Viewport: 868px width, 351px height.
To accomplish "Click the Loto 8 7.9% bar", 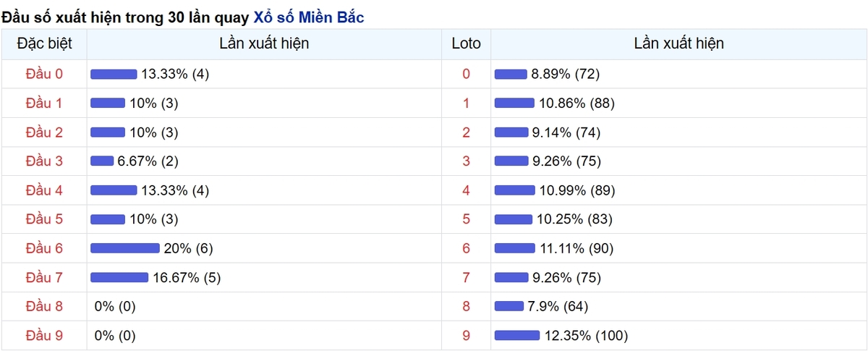I will coord(509,306).
